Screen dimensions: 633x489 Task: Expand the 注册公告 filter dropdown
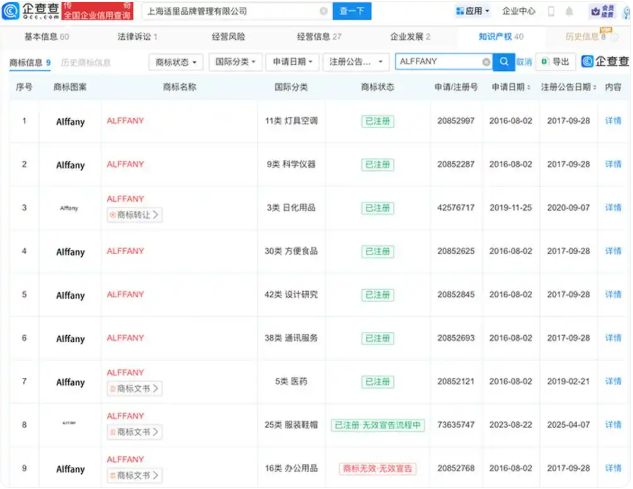356,62
